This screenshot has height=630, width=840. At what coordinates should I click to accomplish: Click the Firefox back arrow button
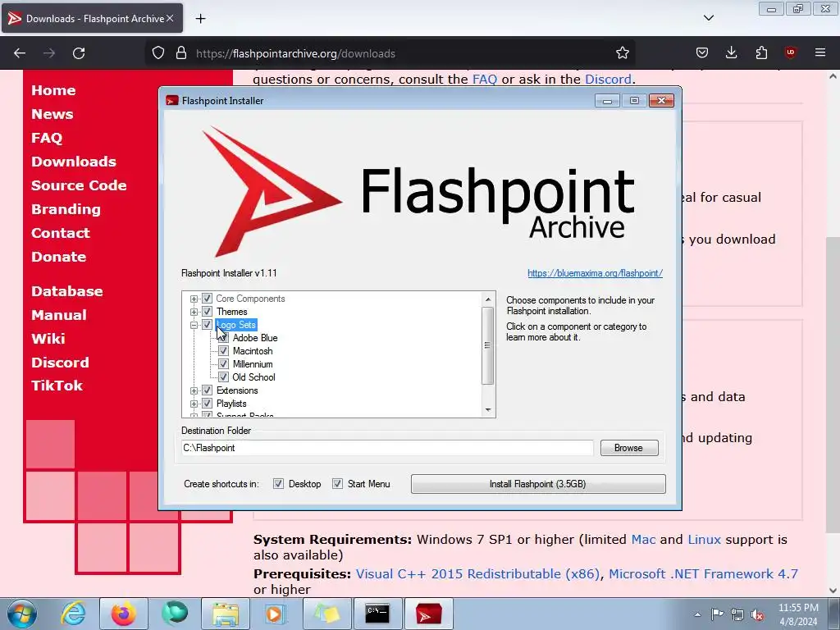click(x=20, y=53)
